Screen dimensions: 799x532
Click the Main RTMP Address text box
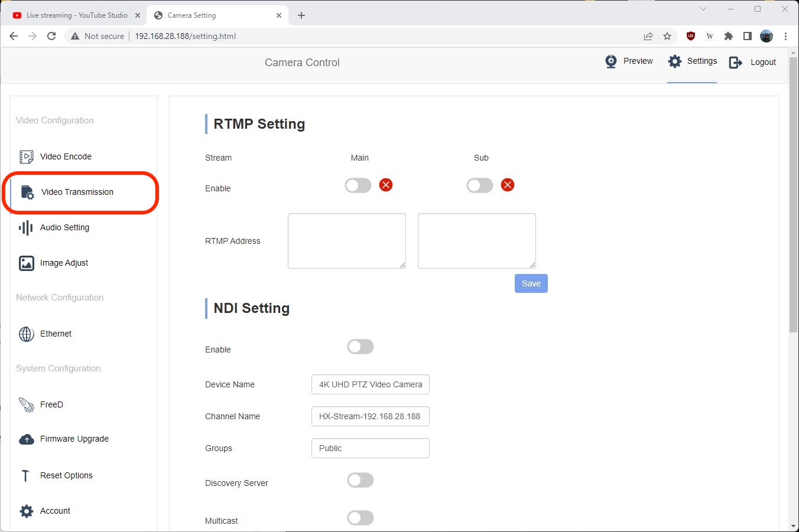pos(346,241)
